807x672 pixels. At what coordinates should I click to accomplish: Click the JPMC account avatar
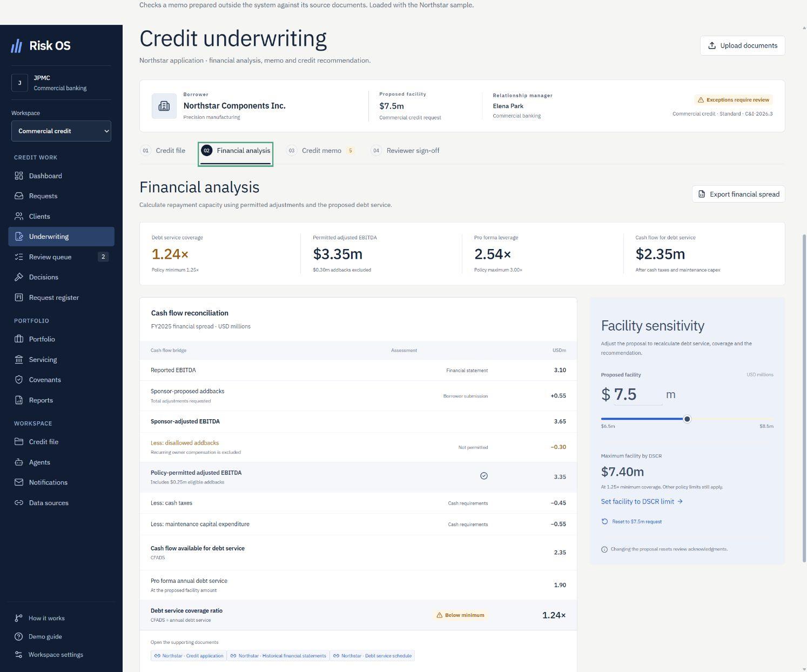click(19, 83)
